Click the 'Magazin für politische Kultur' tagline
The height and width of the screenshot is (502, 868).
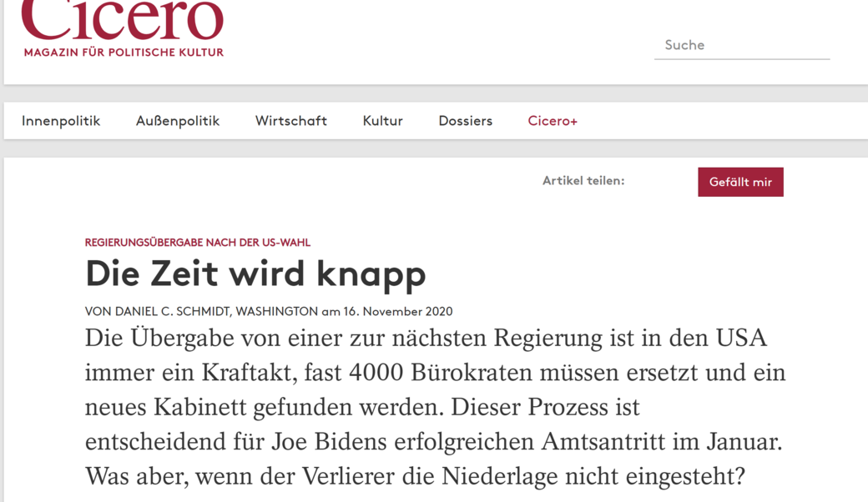pyautogui.click(x=124, y=52)
